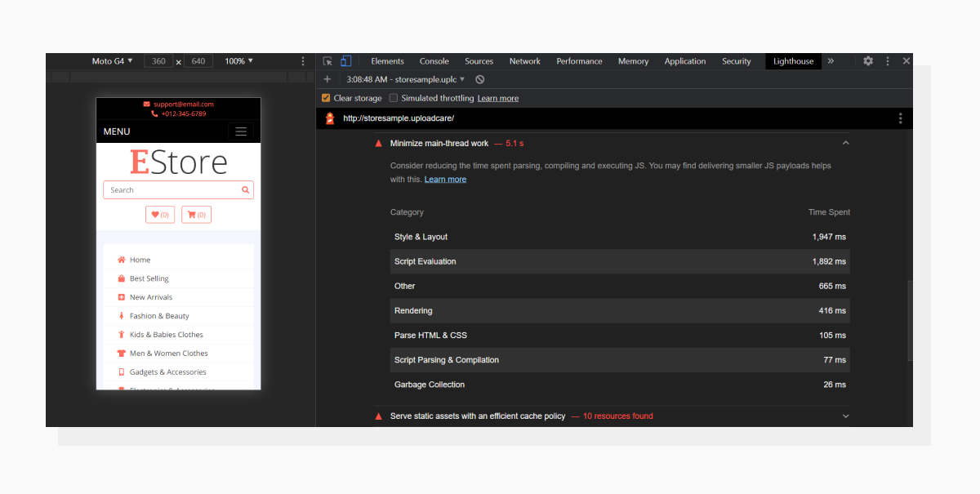Click the plus button to start a new report

pyautogui.click(x=327, y=79)
